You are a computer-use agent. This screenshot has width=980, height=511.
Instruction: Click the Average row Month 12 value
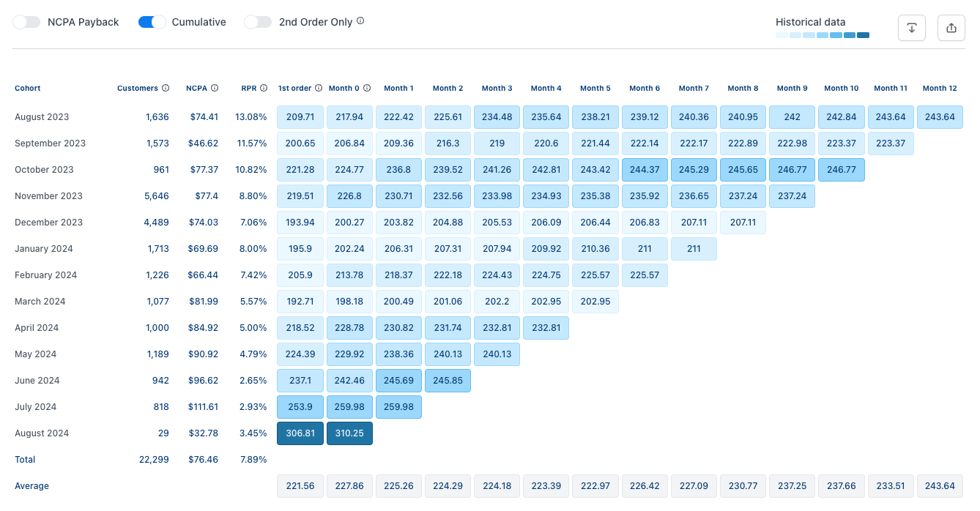point(940,486)
